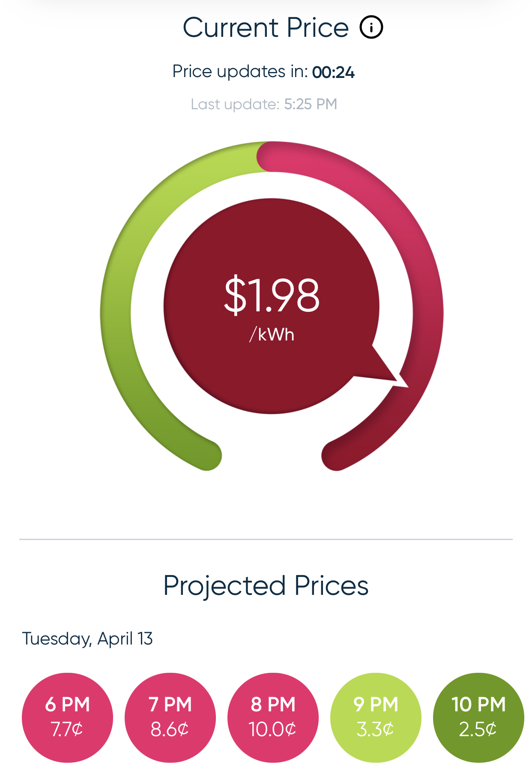This screenshot has height=779, width=532.
Task: Tap the 5:25 PM last update time
Action: (311, 104)
